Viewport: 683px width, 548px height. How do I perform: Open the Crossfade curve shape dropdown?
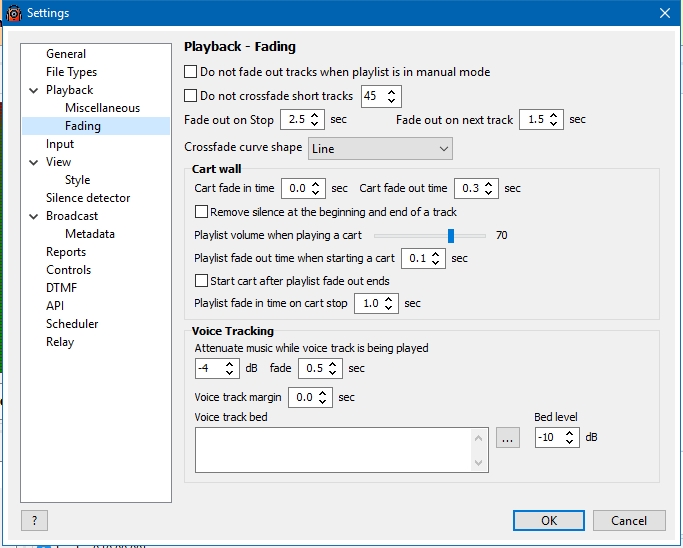pyautogui.click(x=380, y=148)
